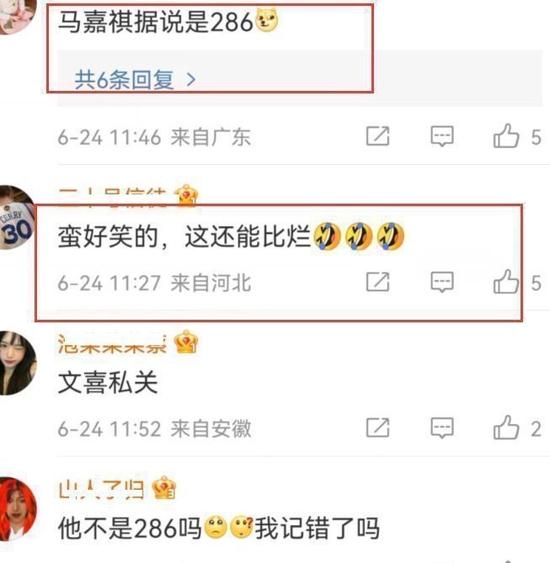The image size is (550, 563).
Task: Tap the crown badge above 他不是286吗
Action: (164, 488)
